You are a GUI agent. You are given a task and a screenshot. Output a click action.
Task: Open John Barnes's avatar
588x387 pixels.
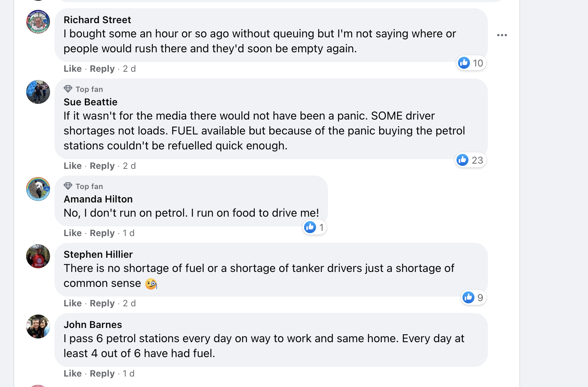pyautogui.click(x=38, y=326)
